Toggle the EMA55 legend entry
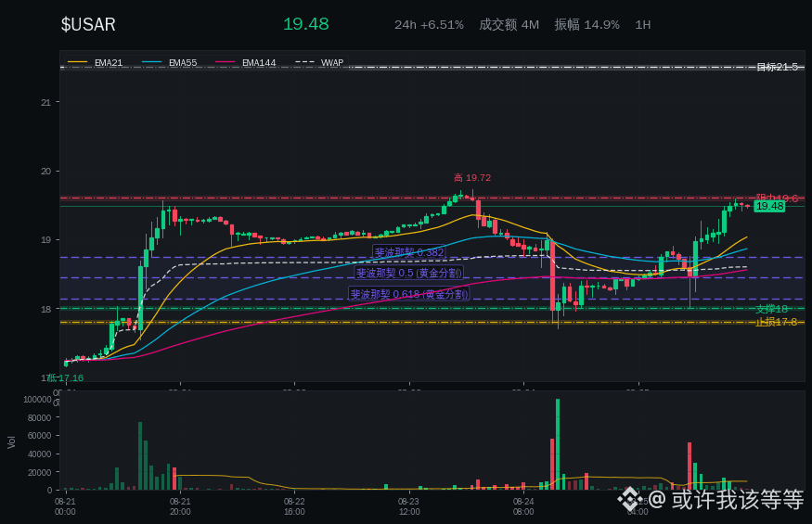Screen dimensions: 812x524 (x=169, y=63)
